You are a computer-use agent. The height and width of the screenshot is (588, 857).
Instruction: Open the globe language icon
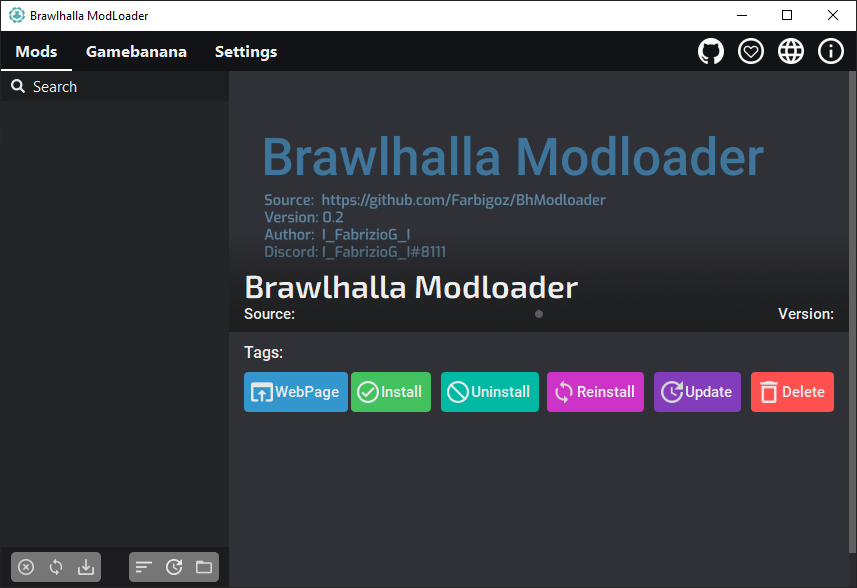point(790,51)
